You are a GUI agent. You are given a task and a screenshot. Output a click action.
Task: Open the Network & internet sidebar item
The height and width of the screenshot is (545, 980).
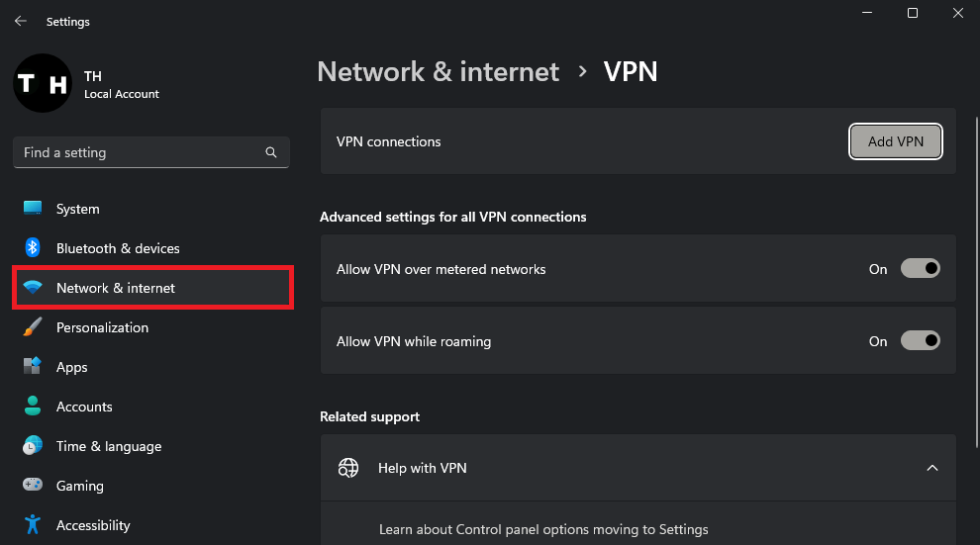pyautogui.click(x=116, y=288)
